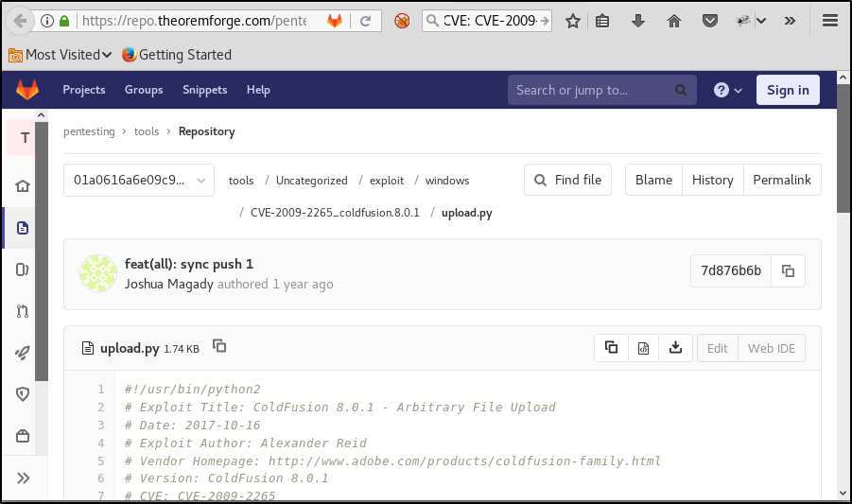Copy the commit SHA 7d876b6b

tap(788, 271)
